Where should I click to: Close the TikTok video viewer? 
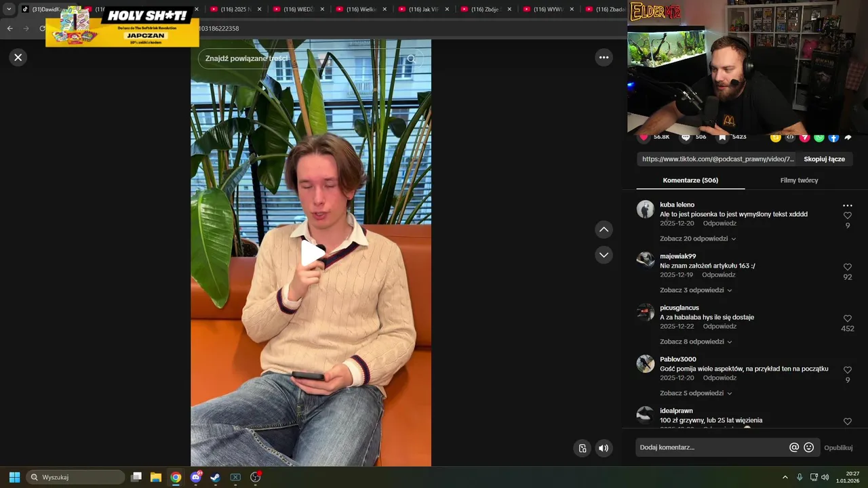pos(18,58)
